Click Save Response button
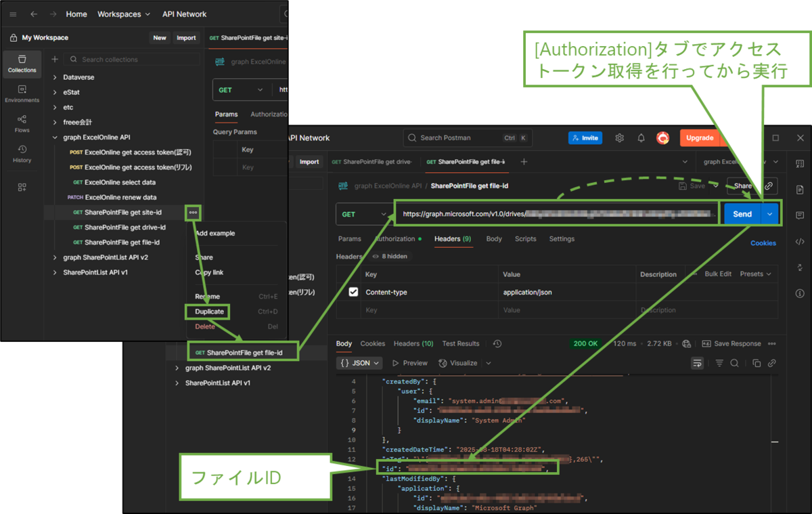This screenshot has width=812, height=514. point(731,344)
